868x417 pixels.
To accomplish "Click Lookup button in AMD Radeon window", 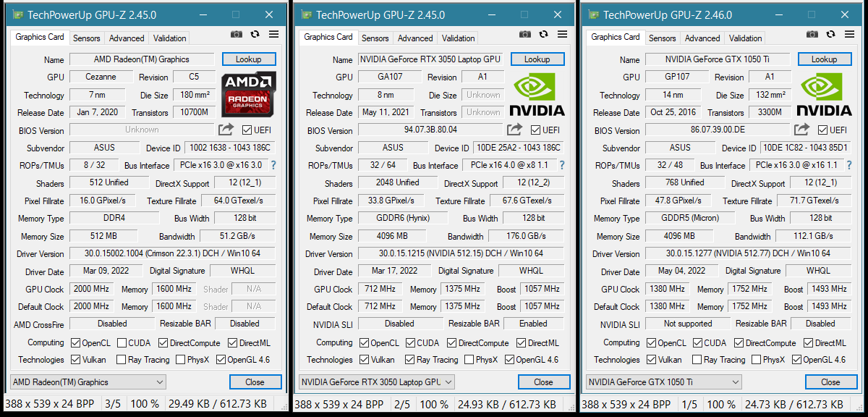I will 249,59.
